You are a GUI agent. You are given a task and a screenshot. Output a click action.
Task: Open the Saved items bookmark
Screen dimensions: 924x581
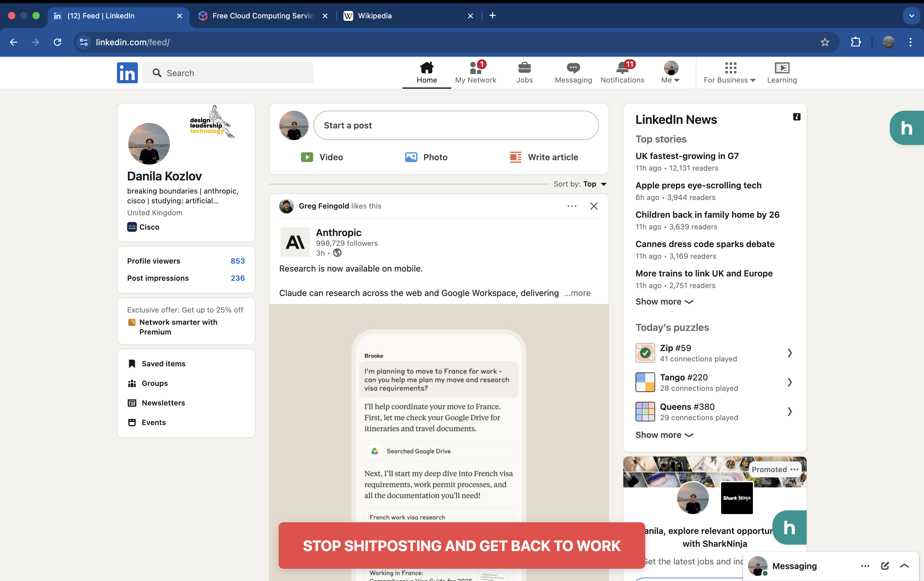point(163,363)
